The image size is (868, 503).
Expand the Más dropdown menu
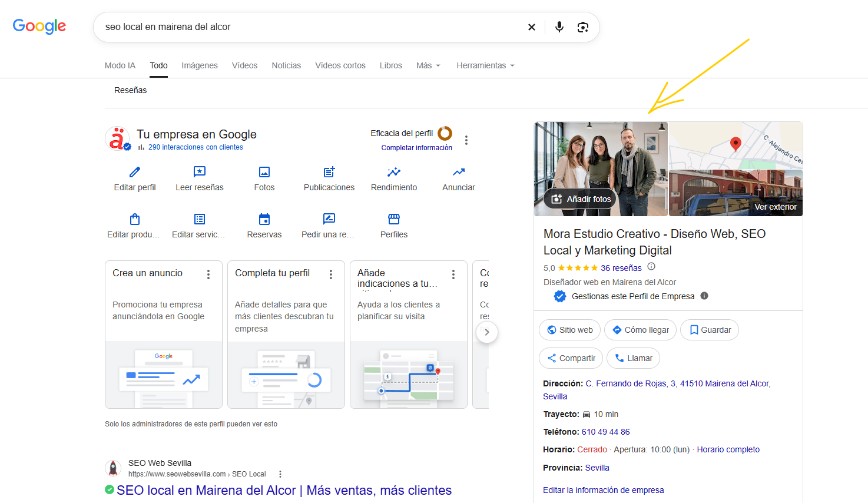tap(428, 65)
